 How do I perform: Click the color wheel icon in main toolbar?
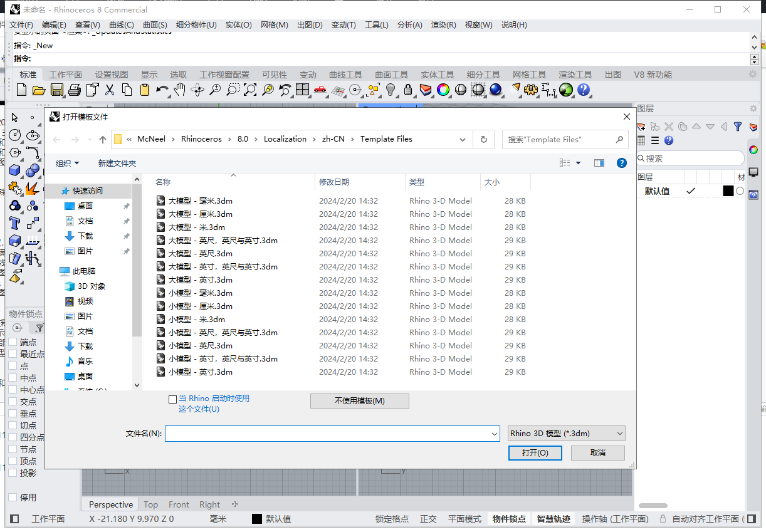pos(443,90)
